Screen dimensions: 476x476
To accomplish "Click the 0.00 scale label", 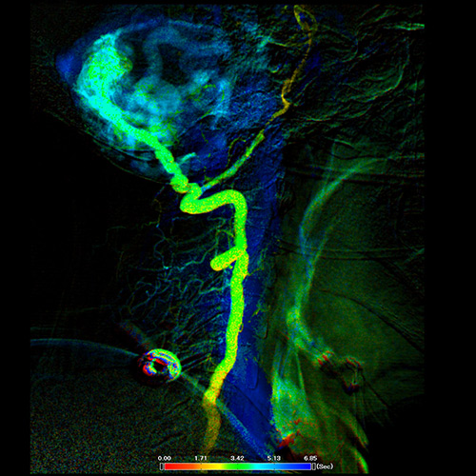I will (x=164, y=458).
